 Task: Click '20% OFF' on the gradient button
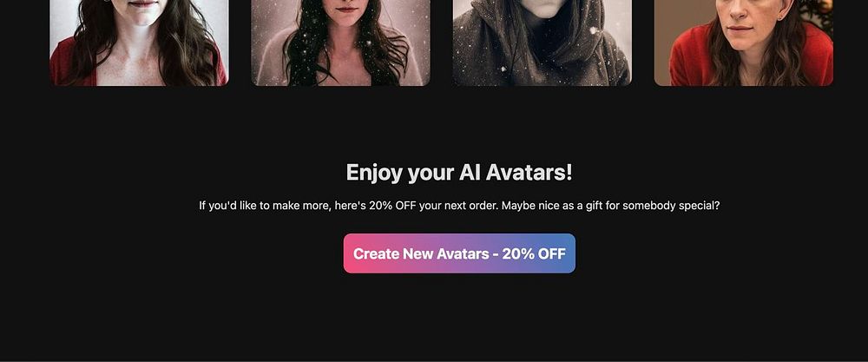point(534,253)
